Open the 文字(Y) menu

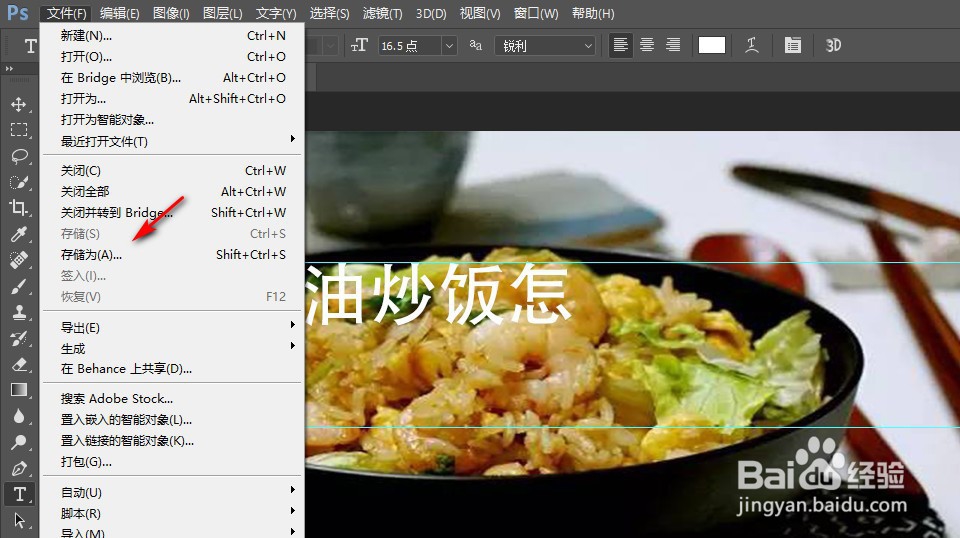276,13
